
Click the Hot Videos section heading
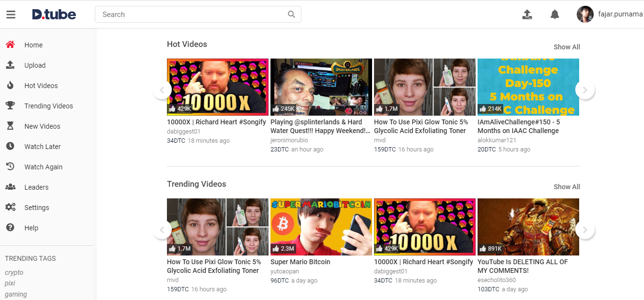click(187, 44)
